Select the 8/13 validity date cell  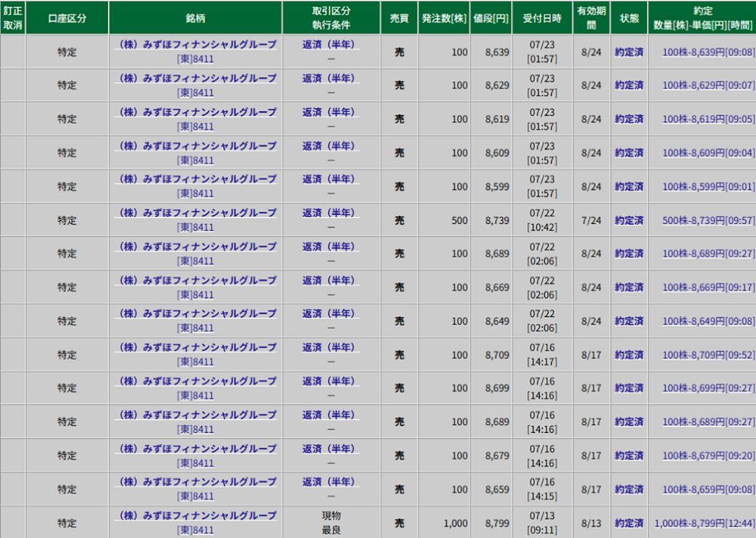592,523
